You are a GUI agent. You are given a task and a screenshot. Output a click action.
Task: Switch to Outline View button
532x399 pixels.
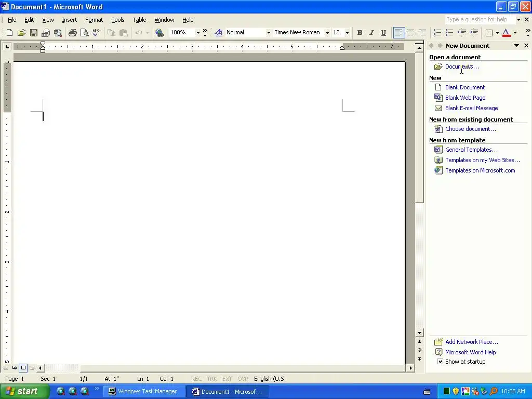(32, 367)
